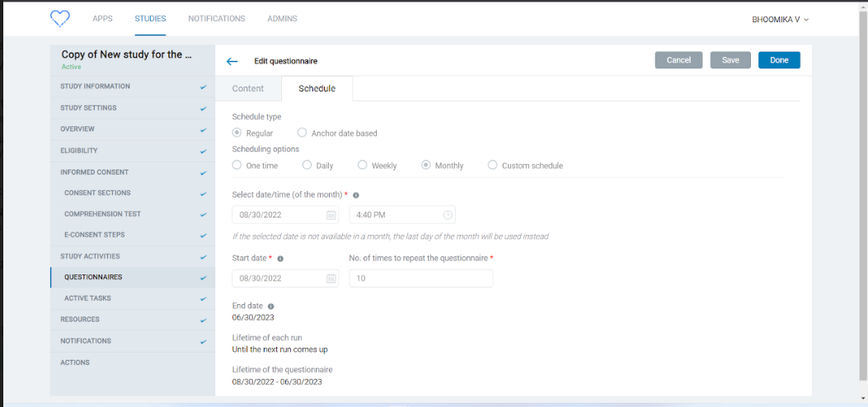This screenshot has width=868, height=407.
Task: Click checkmark icon on Informed Consent row
Action: [204, 172]
